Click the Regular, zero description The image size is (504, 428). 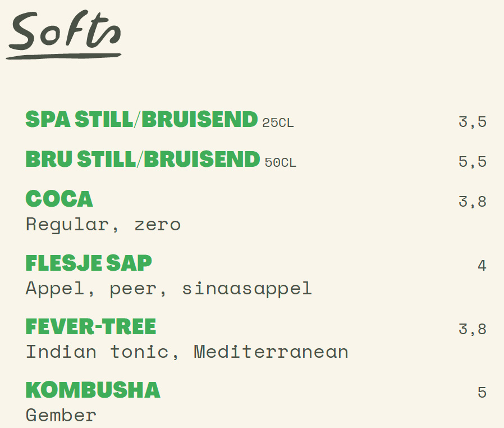click(x=103, y=225)
